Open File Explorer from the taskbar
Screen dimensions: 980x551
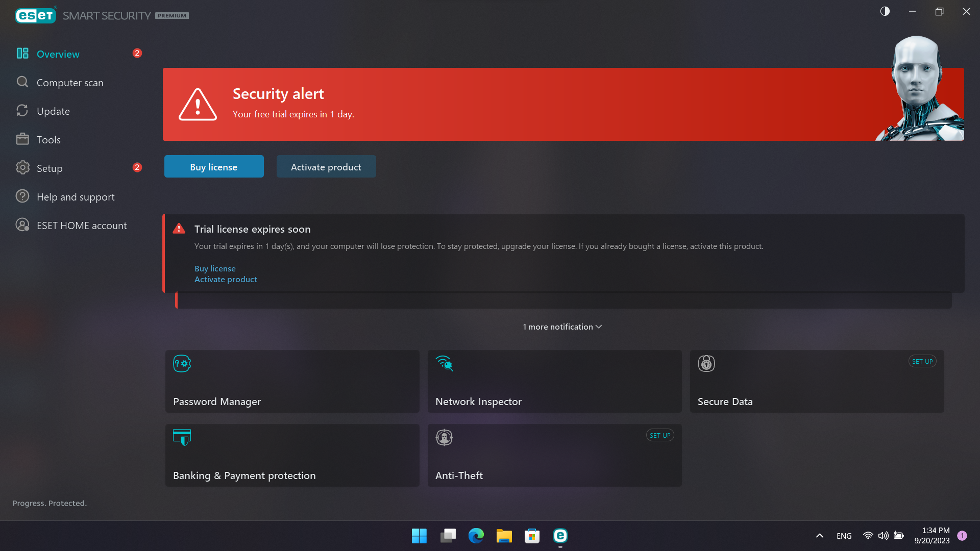pyautogui.click(x=504, y=536)
